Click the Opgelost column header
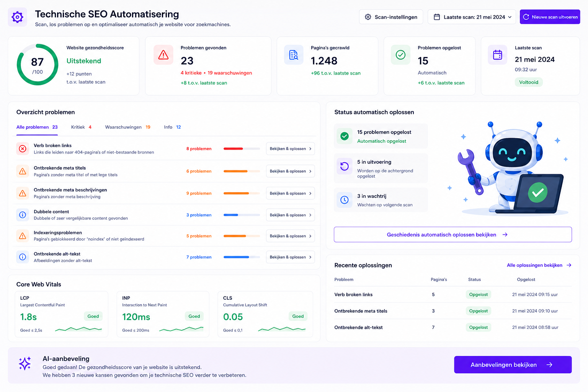This screenshot has height=392, width=588. point(526,279)
